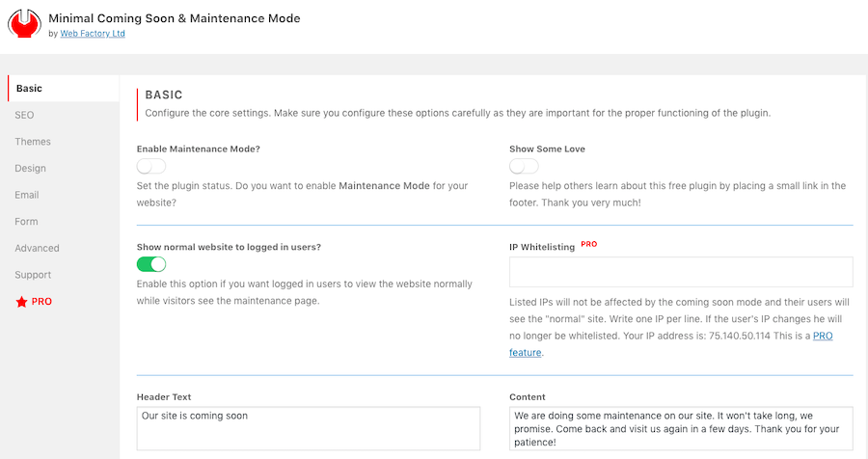Click the red PRO badge beside IP Whitelisting
This screenshot has width=868, height=459.
pos(589,245)
